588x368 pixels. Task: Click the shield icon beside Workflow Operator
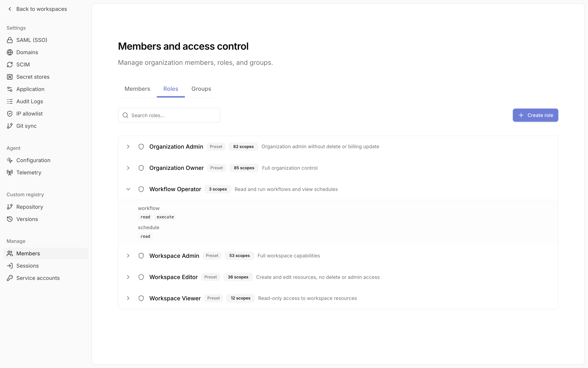point(141,189)
